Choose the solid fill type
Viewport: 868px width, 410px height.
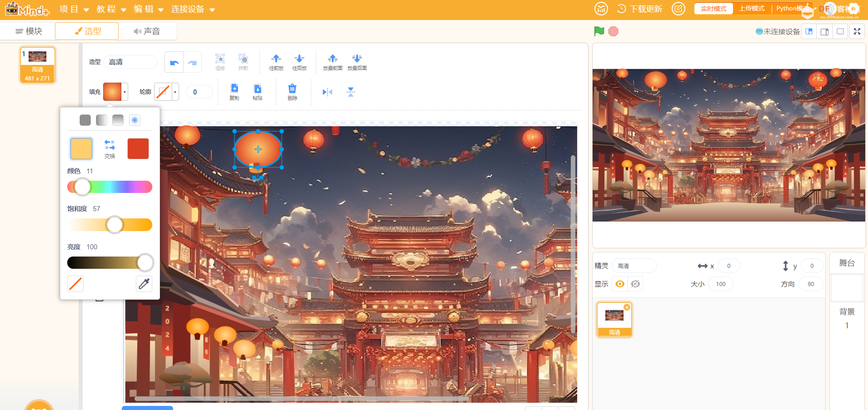(85, 120)
